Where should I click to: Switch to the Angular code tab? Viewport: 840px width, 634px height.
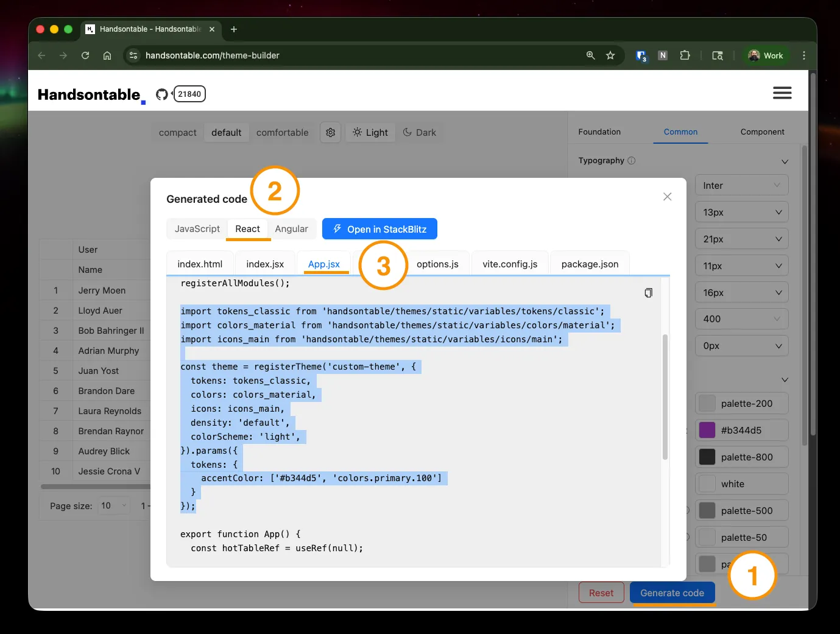tap(291, 229)
